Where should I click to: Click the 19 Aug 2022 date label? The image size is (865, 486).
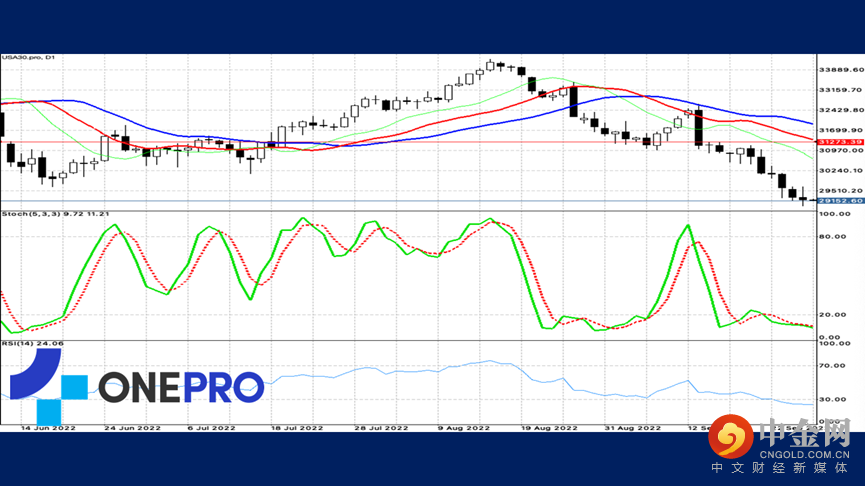549,428
